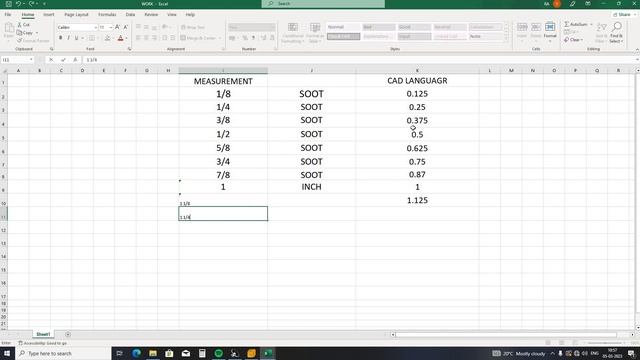Image resolution: width=640 pixels, height=360 pixels.
Task: Expand Merge & Center dropdown arrow
Action: (x=220, y=38)
